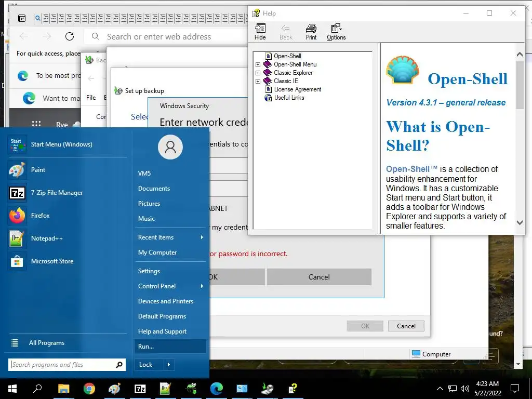Expand Control Panel submenu
The image size is (532, 399).
170,286
